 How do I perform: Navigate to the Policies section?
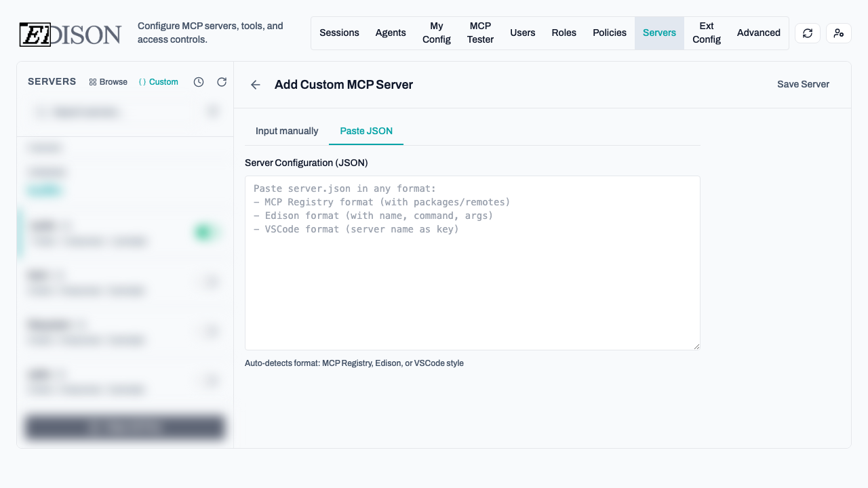point(609,33)
